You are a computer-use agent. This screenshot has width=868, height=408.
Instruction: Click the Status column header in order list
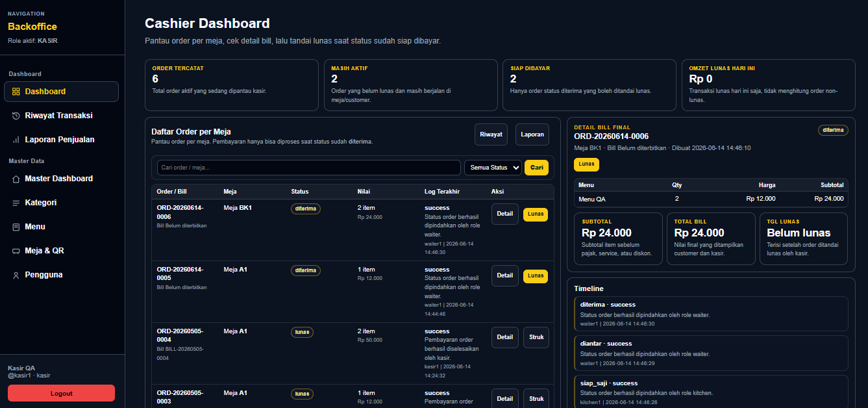coord(300,192)
